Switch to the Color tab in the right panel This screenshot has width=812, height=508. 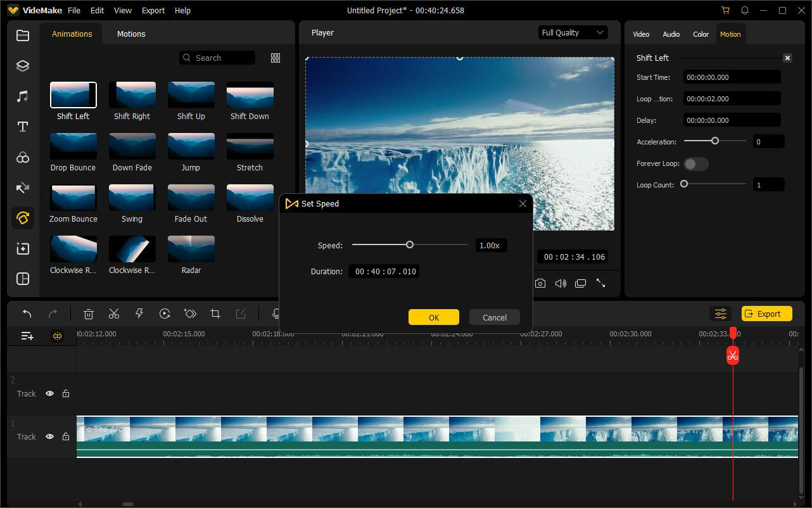point(701,34)
